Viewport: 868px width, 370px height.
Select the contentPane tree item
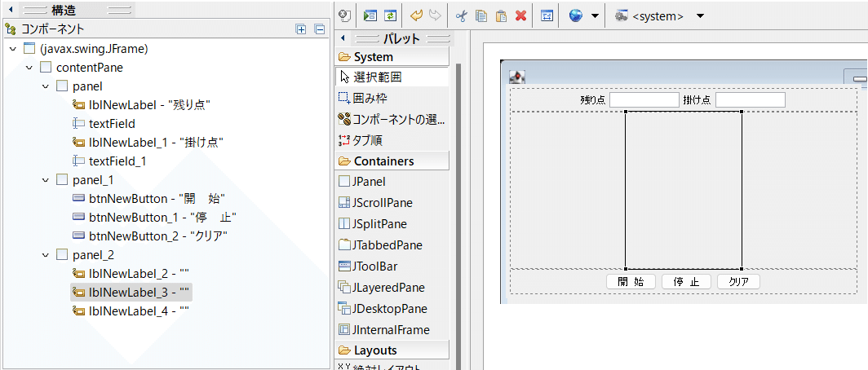click(82, 68)
